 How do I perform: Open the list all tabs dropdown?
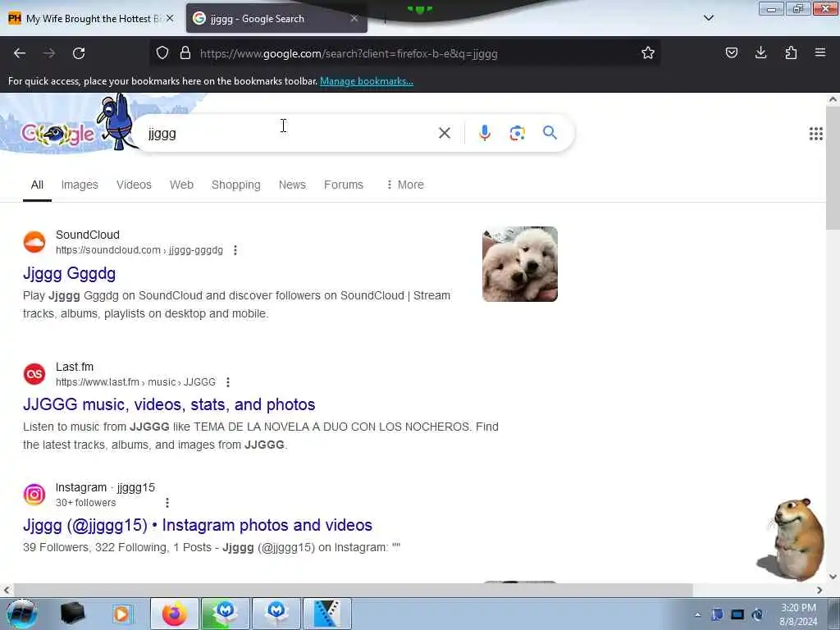[708, 18]
